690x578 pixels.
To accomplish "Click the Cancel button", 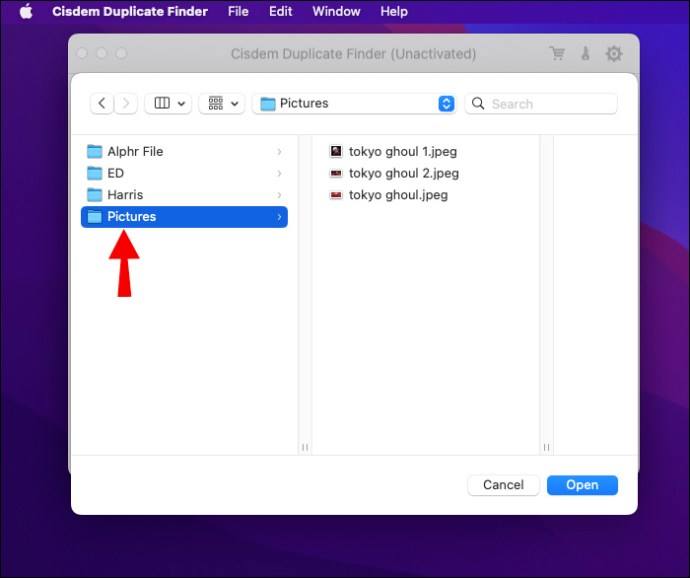I will click(503, 485).
